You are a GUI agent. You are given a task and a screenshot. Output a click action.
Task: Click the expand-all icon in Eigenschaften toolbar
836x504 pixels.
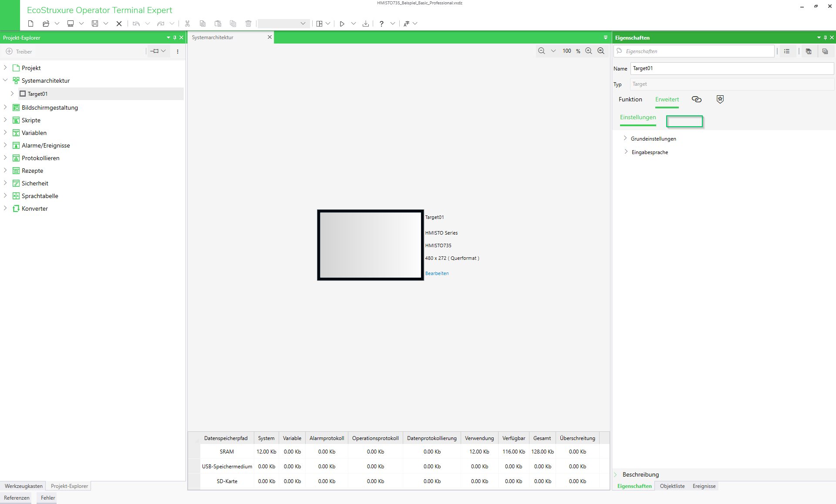(x=809, y=51)
